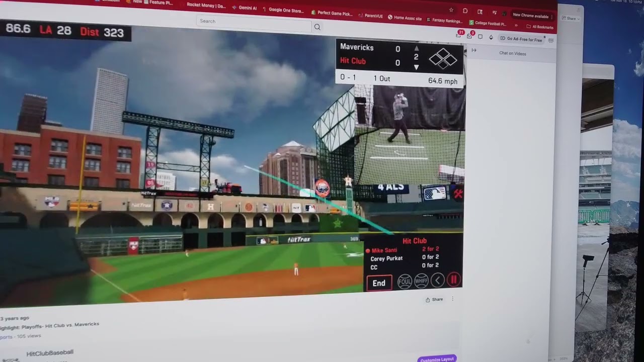644x362 pixels.
Task: Click the icon right of Go Ad-Free
Action: [x=551, y=40]
